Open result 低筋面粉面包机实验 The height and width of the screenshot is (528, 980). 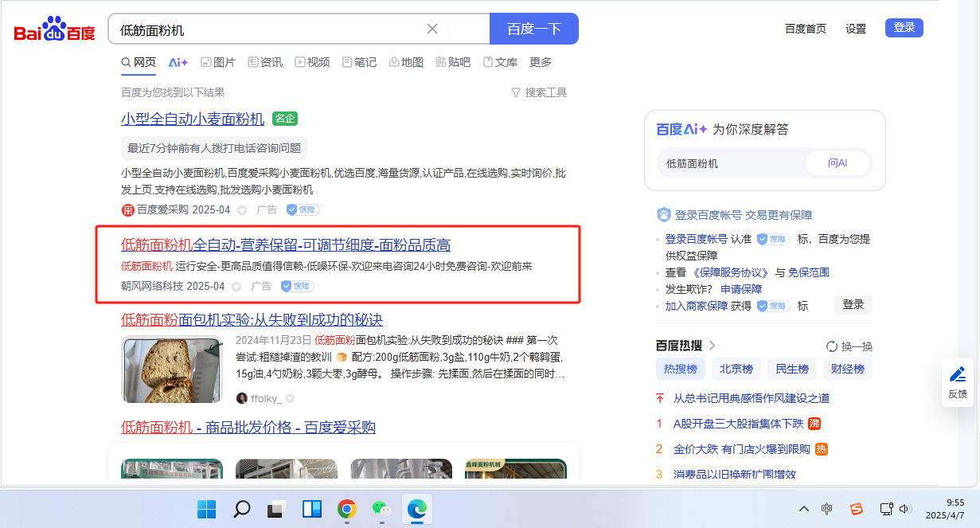(252, 320)
